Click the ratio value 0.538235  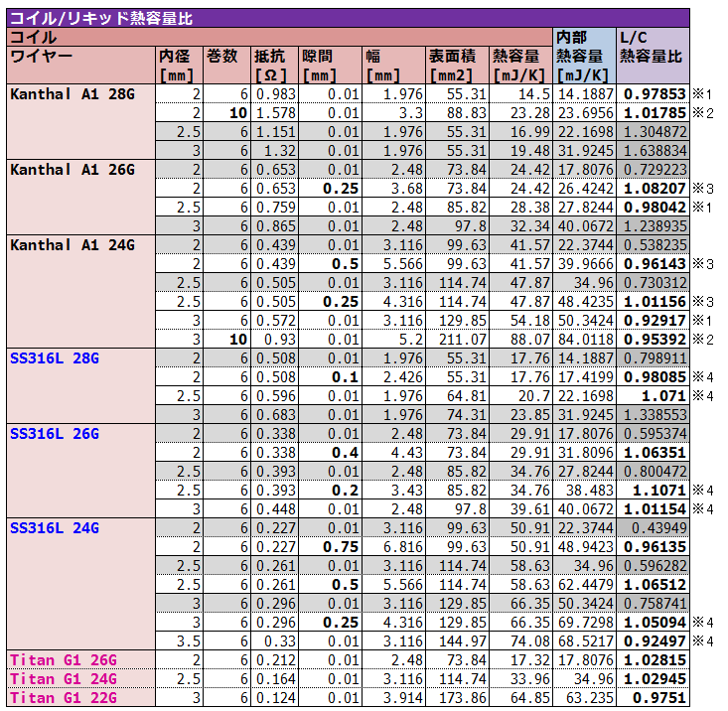(653, 245)
